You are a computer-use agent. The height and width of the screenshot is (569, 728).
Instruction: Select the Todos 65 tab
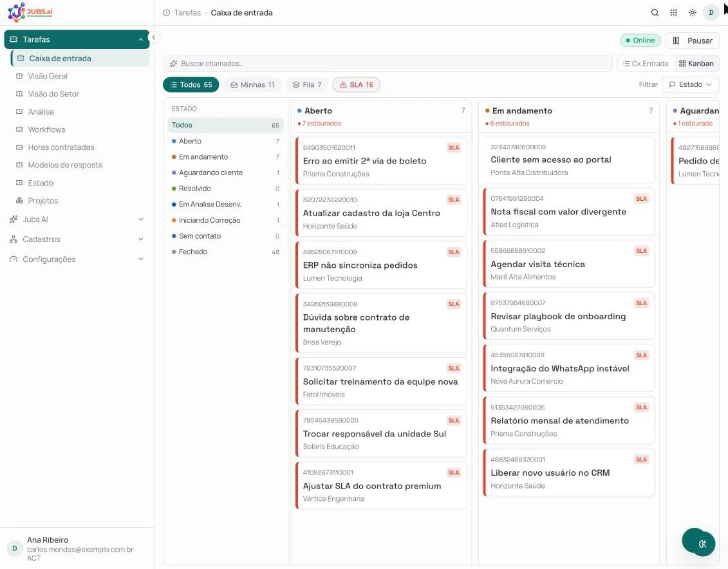pyautogui.click(x=191, y=84)
